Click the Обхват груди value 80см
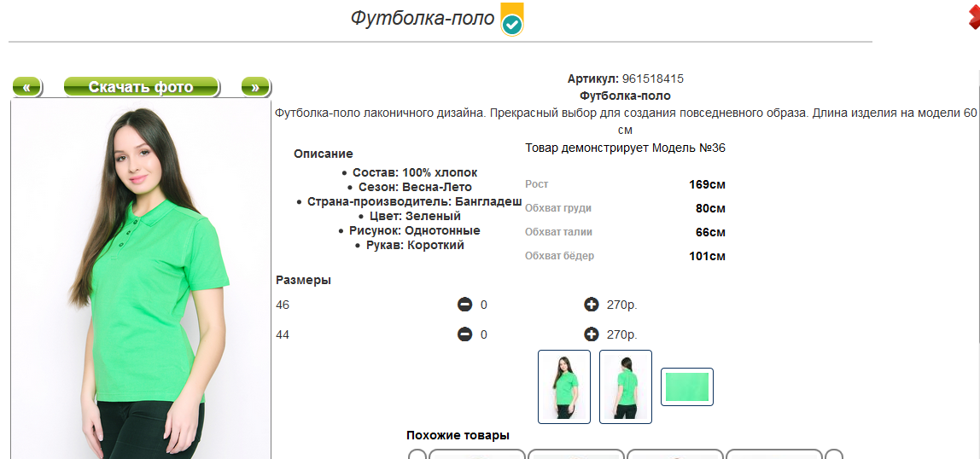The width and height of the screenshot is (980, 459). pos(710,208)
